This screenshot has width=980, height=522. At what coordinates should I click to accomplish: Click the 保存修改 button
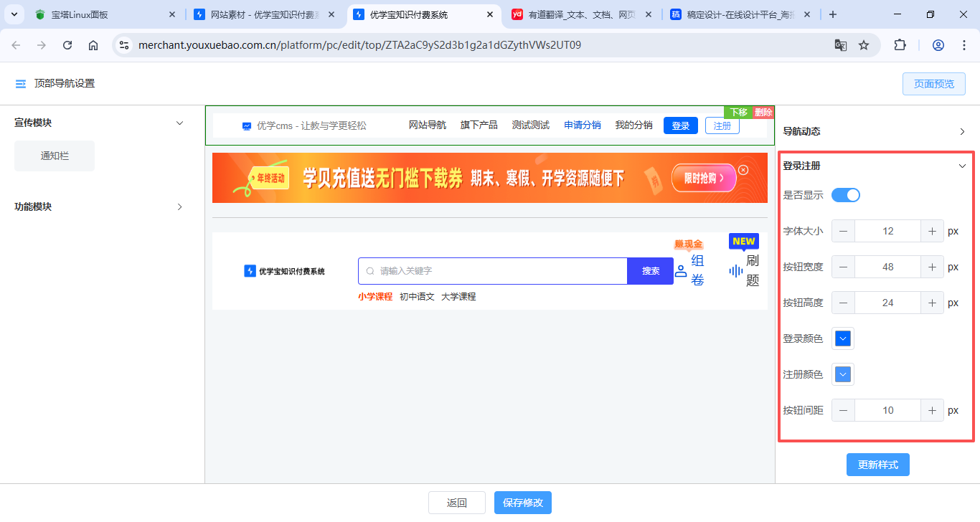[x=523, y=503]
